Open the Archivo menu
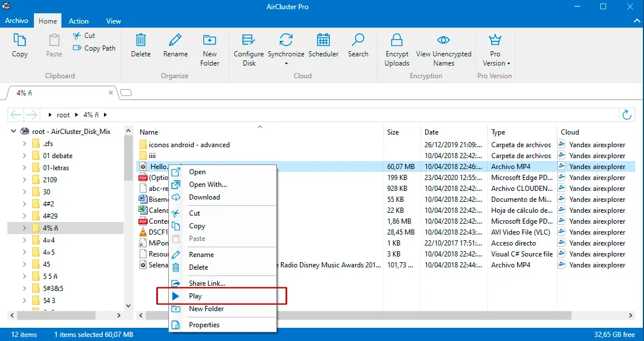This screenshot has height=341, width=644. click(17, 21)
